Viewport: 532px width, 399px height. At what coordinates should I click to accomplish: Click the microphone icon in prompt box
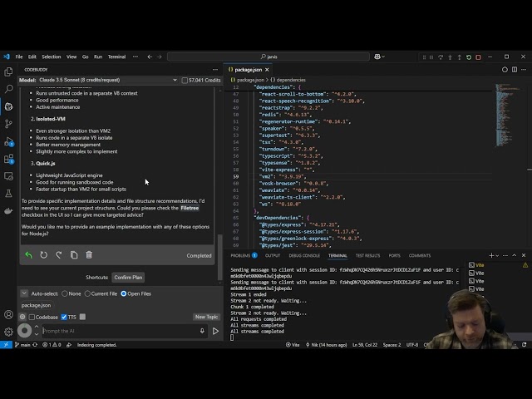(202, 331)
